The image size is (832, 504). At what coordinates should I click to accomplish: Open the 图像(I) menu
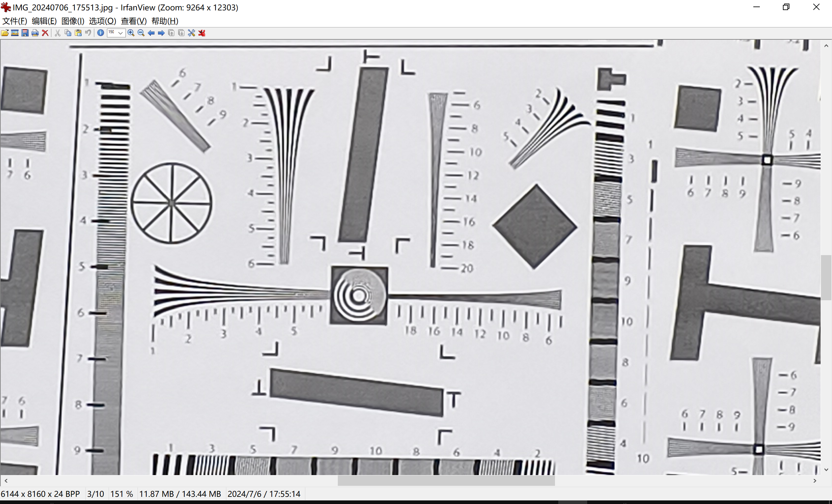[x=73, y=21]
